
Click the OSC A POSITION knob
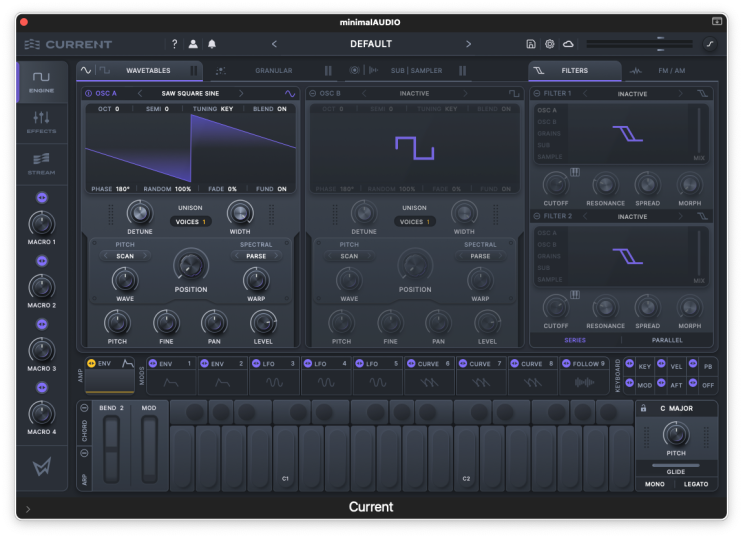click(191, 265)
